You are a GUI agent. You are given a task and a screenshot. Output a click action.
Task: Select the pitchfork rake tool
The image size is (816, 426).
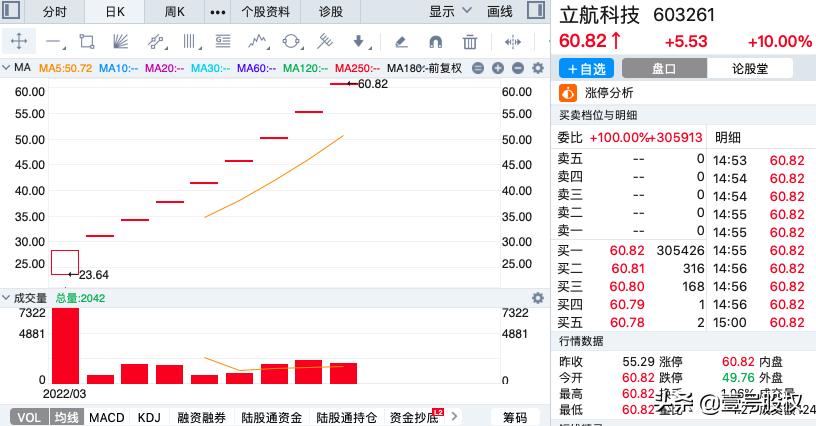click(x=325, y=41)
